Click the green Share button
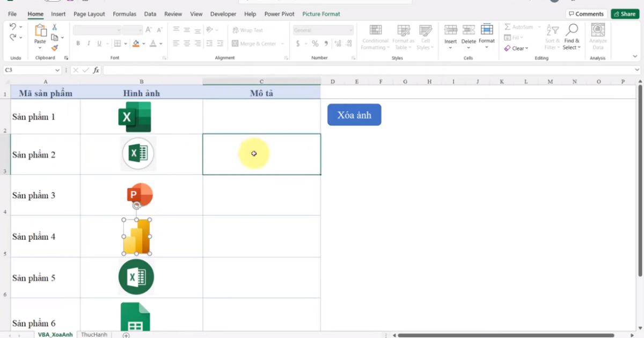The height and width of the screenshot is (338, 644). point(625,14)
